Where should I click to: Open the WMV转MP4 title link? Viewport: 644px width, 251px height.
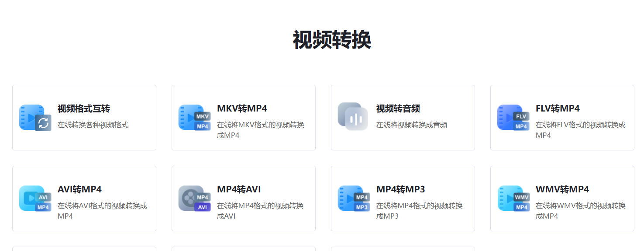(562, 189)
